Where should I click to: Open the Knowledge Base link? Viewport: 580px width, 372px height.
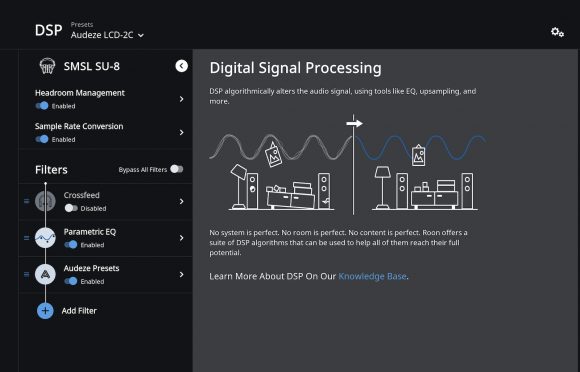[372, 276]
